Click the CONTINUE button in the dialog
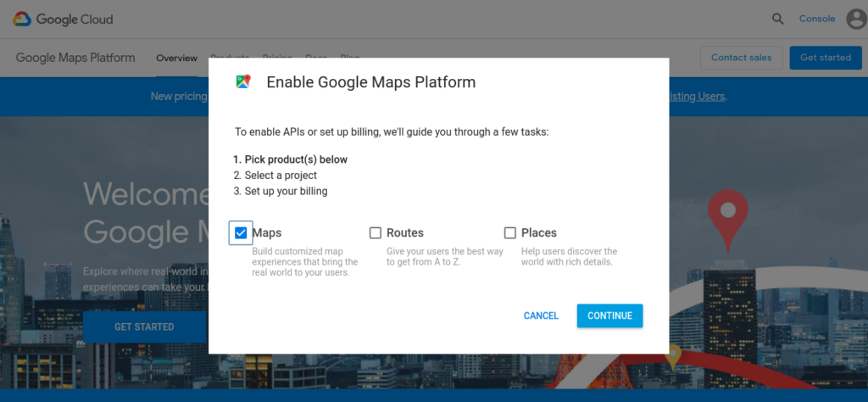The width and height of the screenshot is (868, 402). click(x=609, y=315)
